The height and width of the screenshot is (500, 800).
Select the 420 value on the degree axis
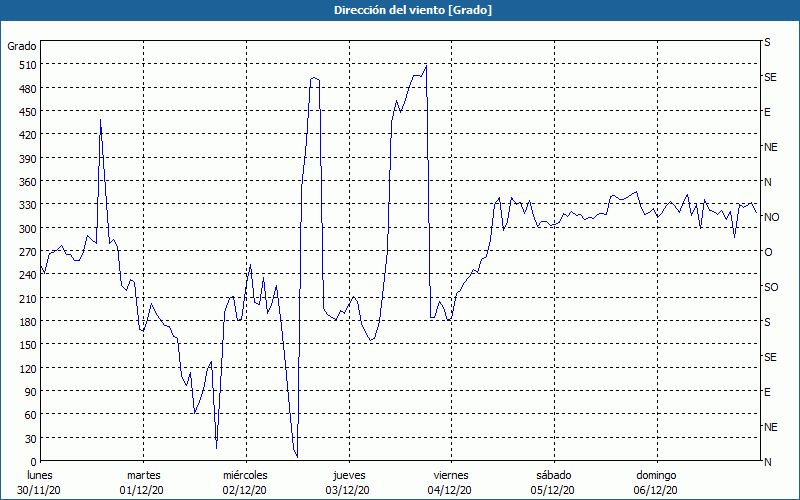point(27,135)
